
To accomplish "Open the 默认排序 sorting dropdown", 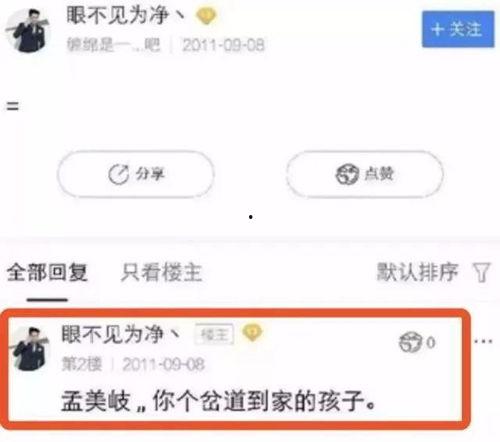I will point(418,272).
